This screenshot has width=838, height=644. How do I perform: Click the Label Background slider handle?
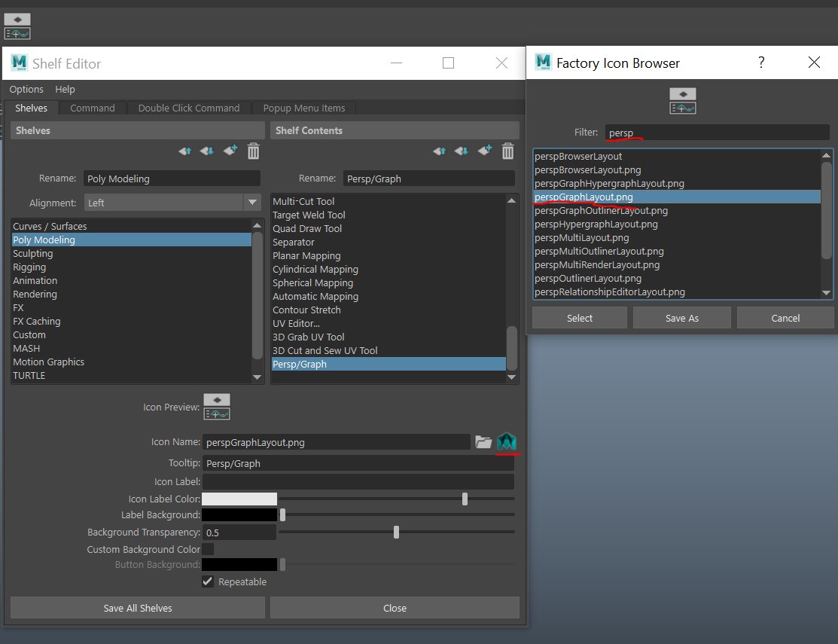(282, 514)
